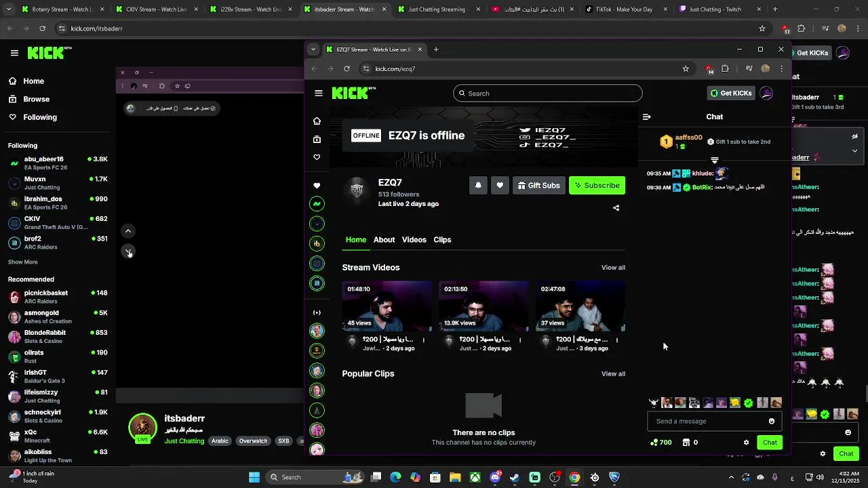Switch to CKIV Stream browser tab
The width and height of the screenshot is (868, 488).
point(156,9)
